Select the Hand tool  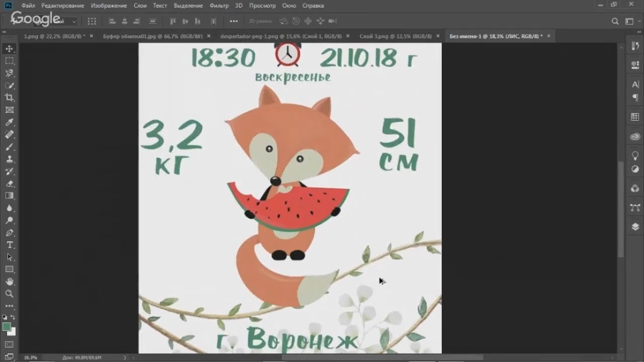point(10,282)
